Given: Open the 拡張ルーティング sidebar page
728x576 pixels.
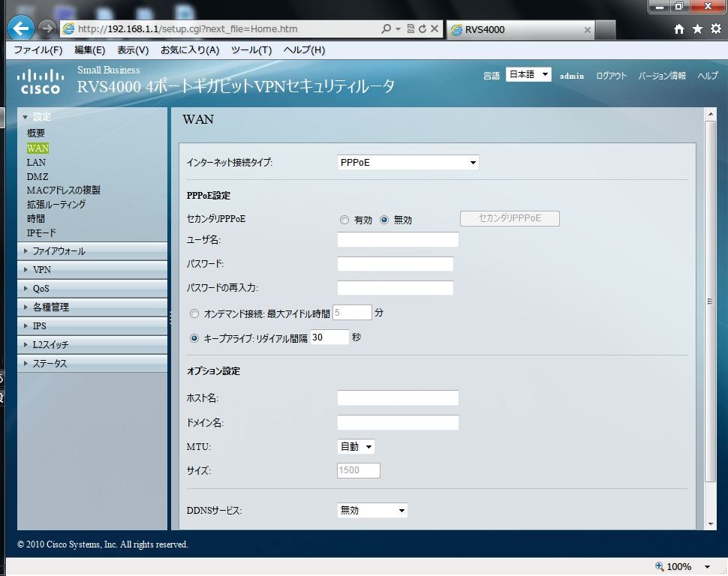Looking at the screenshot, I should [56, 204].
